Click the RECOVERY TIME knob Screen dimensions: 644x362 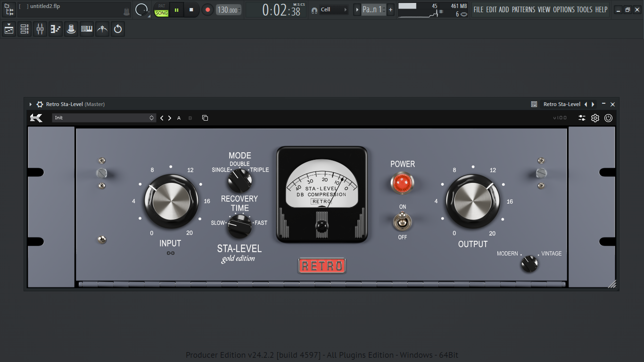[x=240, y=226]
